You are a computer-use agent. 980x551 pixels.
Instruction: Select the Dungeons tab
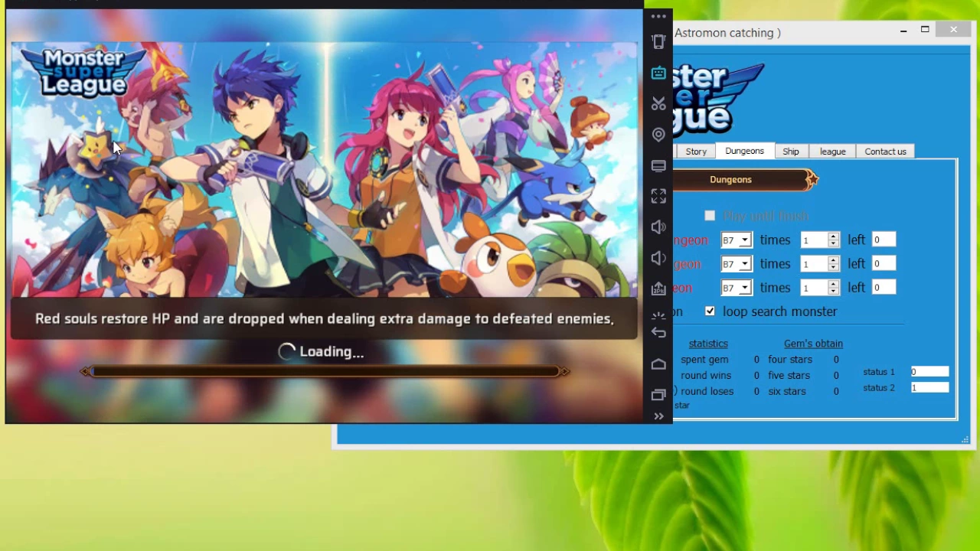(x=744, y=151)
